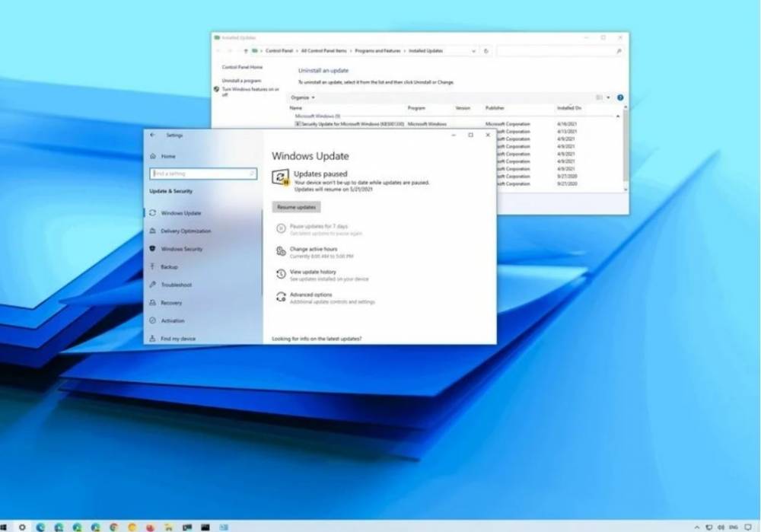
Task: Open view options dropdown arrow
Action: pyautogui.click(x=608, y=97)
